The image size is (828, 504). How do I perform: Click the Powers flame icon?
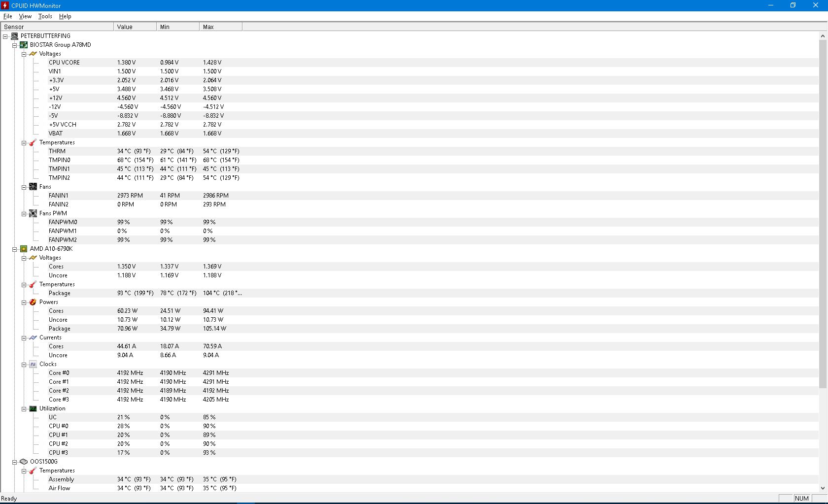pyautogui.click(x=33, y=302)
